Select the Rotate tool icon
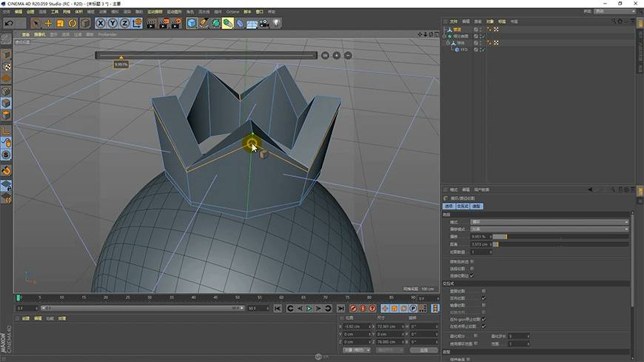This screenshot has height=362, width=644. (x=73, y=23)
